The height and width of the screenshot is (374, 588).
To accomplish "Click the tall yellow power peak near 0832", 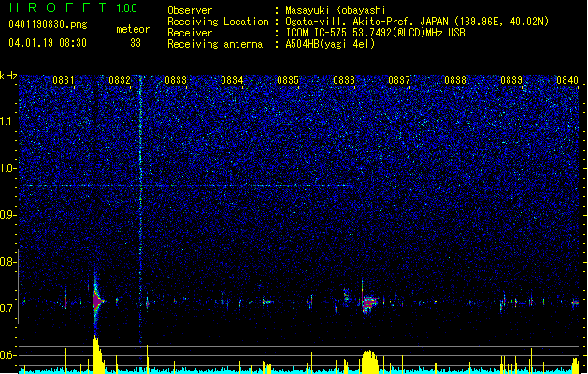I will 98,354.
